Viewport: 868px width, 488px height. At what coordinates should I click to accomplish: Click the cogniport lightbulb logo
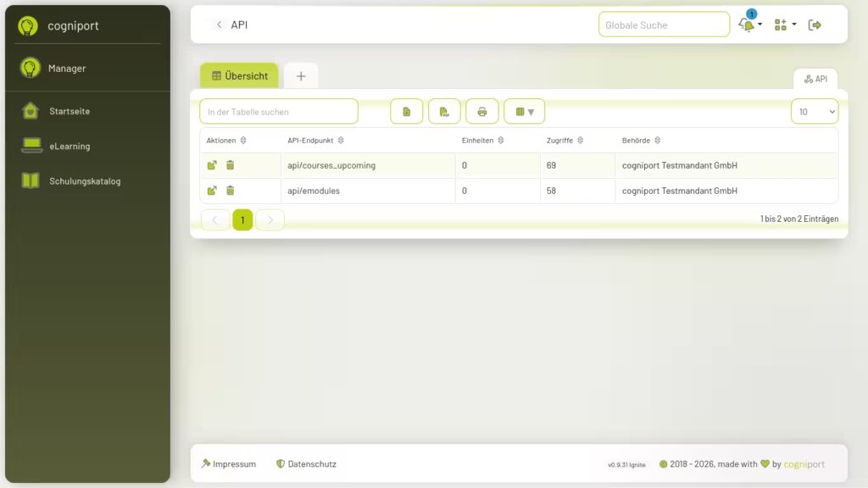[x=28, y=25]
